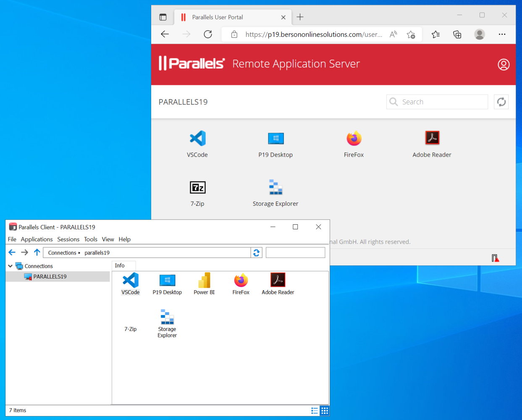Viewport: 522px width, 420px height.
Task: Select the Info tab in Parallels Client
Action: (123, 266)
